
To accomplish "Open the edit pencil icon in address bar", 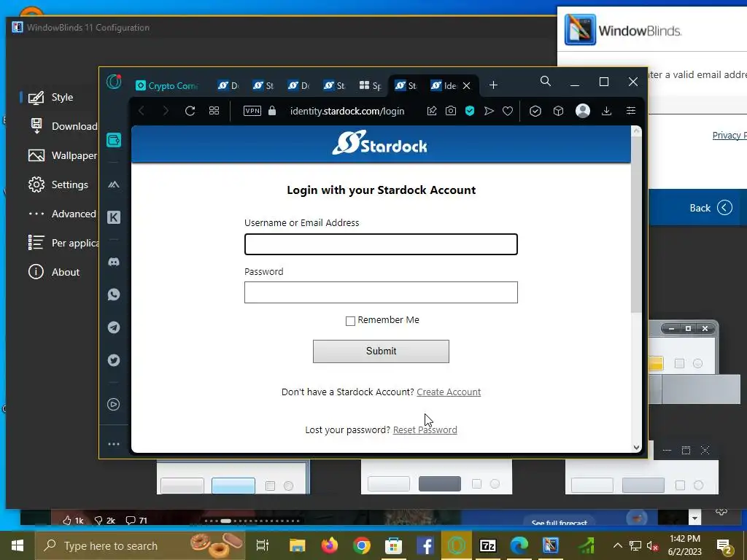I will tap(432, 111).
